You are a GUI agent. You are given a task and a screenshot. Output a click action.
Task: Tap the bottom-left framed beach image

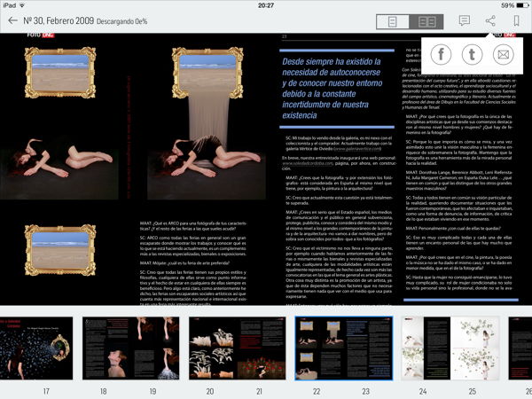point(60,250)
